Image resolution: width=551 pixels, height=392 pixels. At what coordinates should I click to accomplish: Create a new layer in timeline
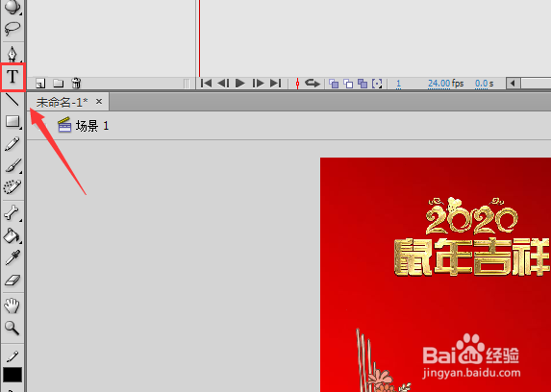[x=40, y=84]
